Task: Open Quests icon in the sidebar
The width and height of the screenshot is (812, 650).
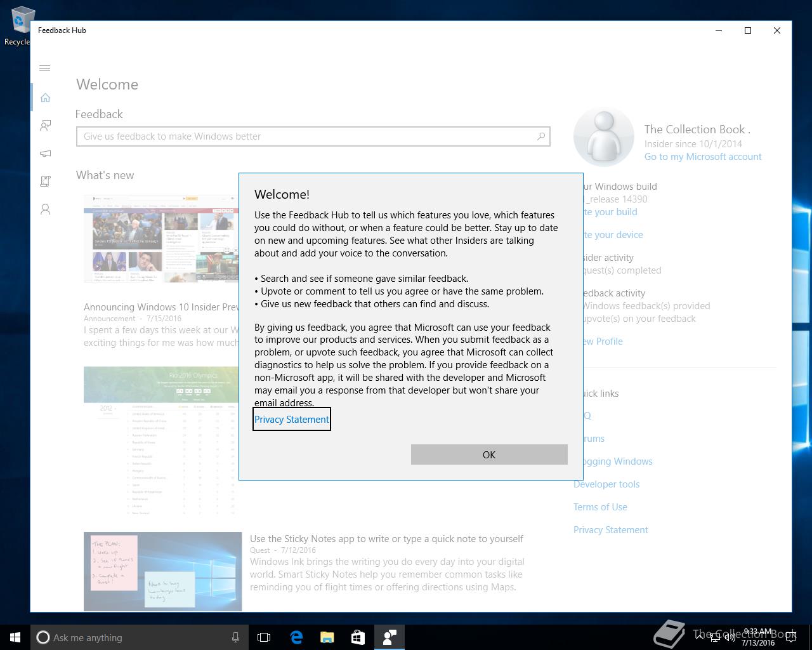Action: click(45, 182)
